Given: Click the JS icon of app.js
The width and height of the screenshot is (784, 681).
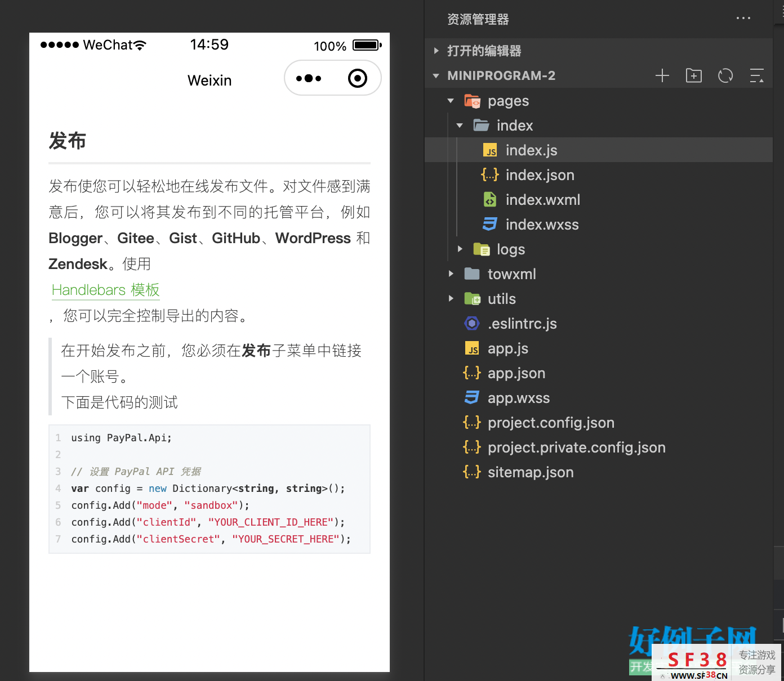Looking at the screenshot, I should coord(472,348).
